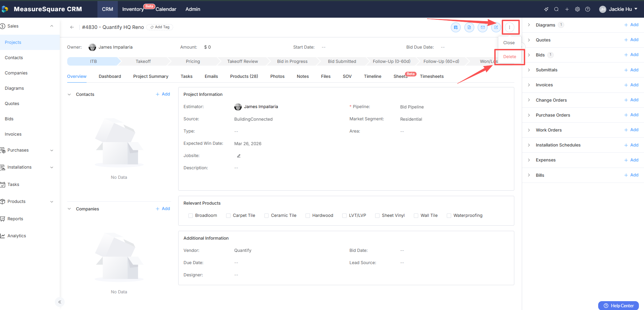Select Delete from the dropdown menu
Viewport: 644px width, 310px height.
(x=510, y=57)
